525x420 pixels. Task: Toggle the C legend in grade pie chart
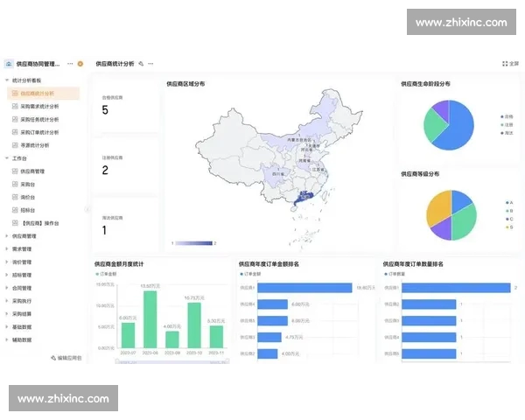coord(509,219)
